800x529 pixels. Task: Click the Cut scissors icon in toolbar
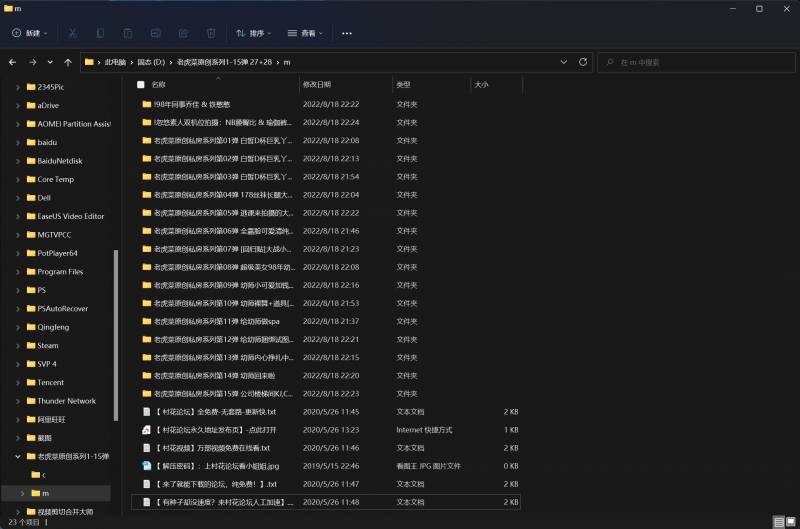tap(73, 33)
